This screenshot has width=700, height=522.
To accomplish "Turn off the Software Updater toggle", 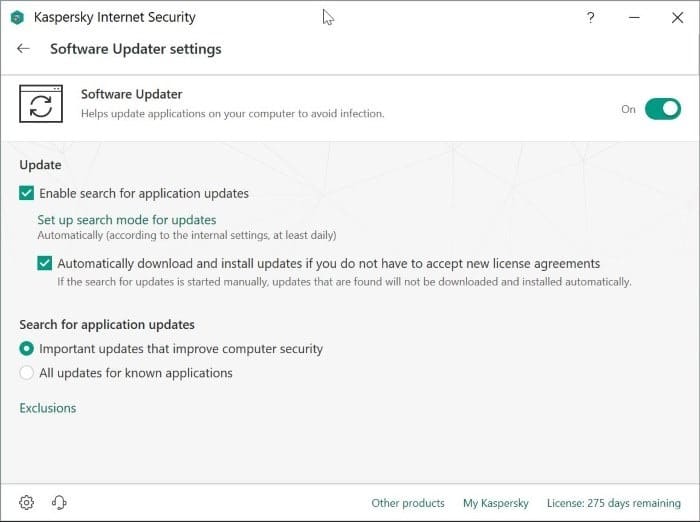I will click(662, 109).
